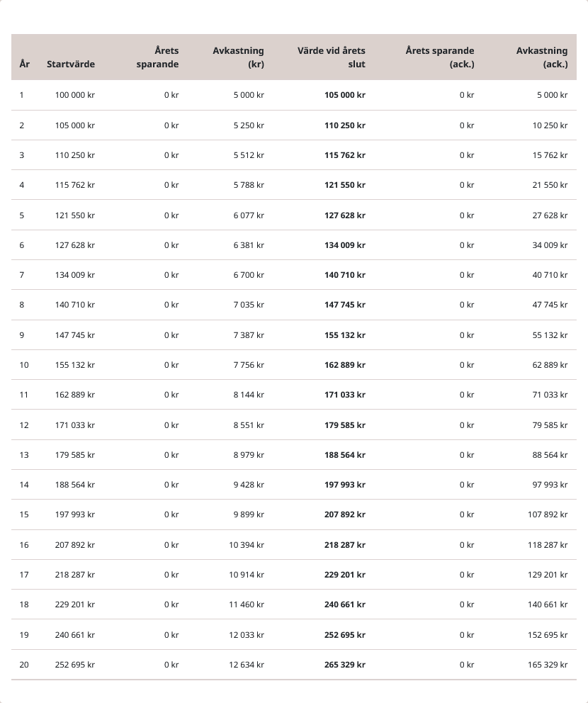Click the return value 6 381 kr
Image resolution: width=588 pixels, height=703 pixels.
tap(249, 245)
